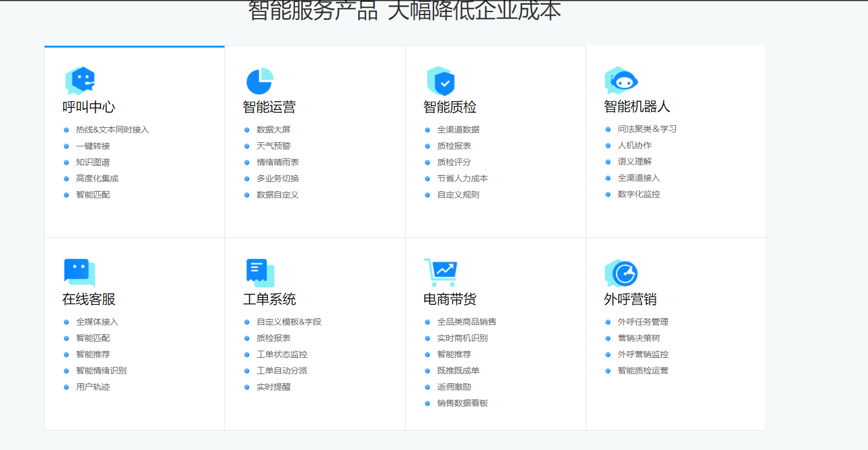Select 高度化集成 feature item

coord(97,178)
